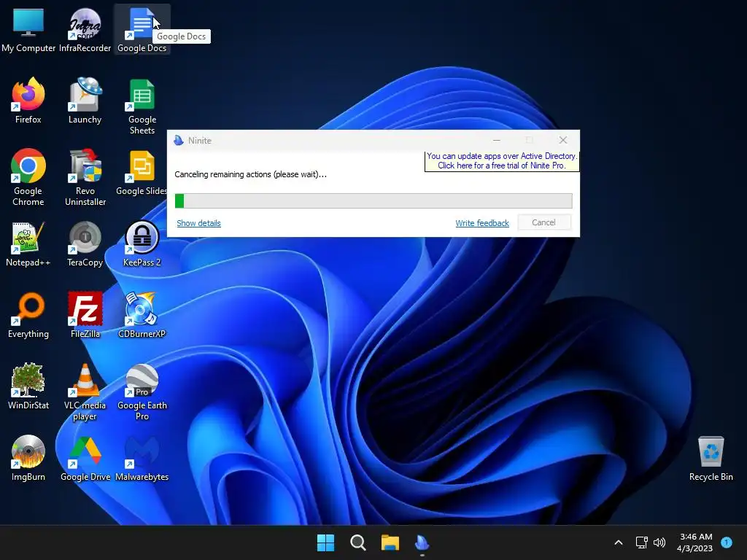This screenshot has height=560, width=747.
Task: Close the Ninite window
Action: click(563, 140)
